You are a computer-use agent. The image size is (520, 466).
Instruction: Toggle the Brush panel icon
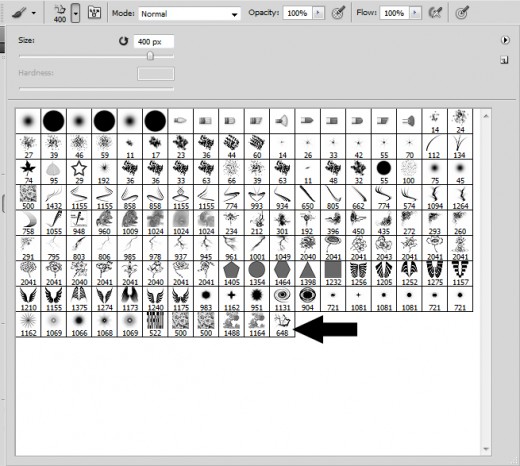[94, 13]
